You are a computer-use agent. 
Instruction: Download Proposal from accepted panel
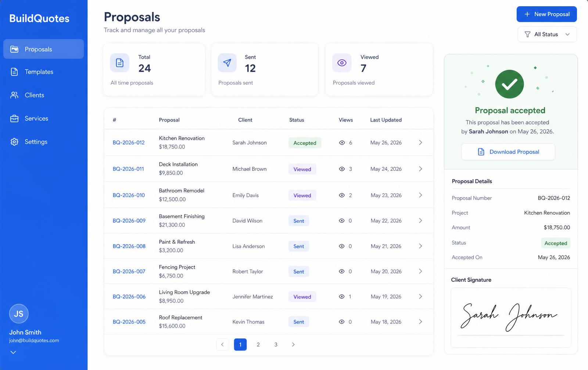508,152
